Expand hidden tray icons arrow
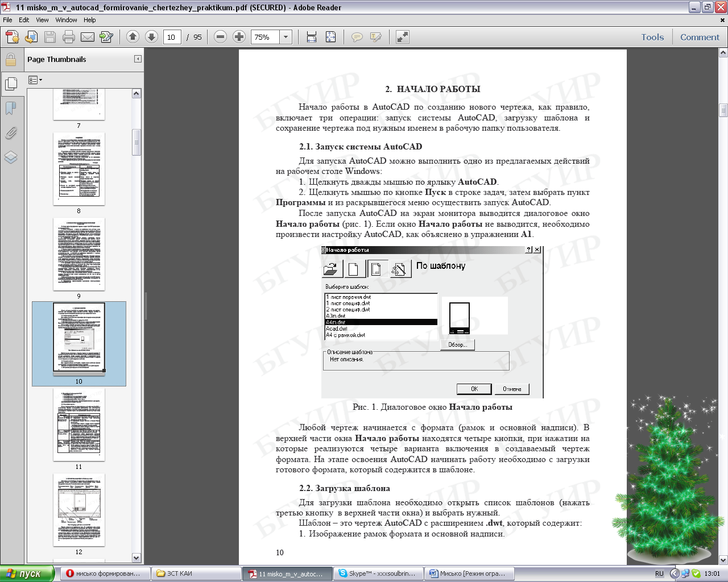 click(x=674, y=573)
